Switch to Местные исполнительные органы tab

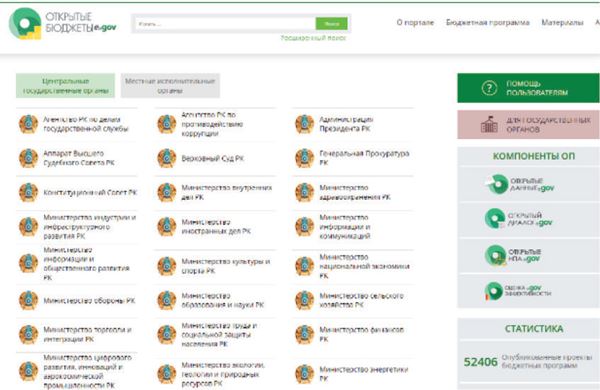click(x=170, y=86)
